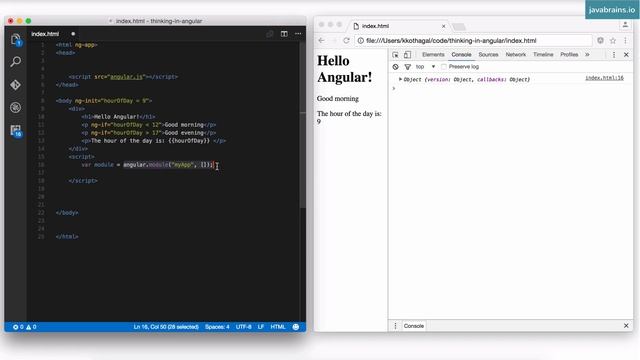This screenshot has height=360, width=640.
Task: Open the Source Control (Git) view
Action: tap(16, 85)
